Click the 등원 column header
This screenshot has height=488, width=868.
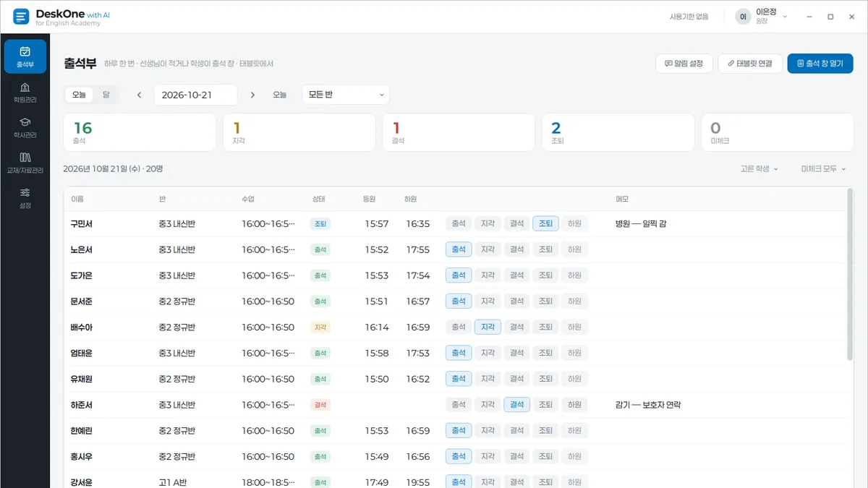[x=370, y=199]
